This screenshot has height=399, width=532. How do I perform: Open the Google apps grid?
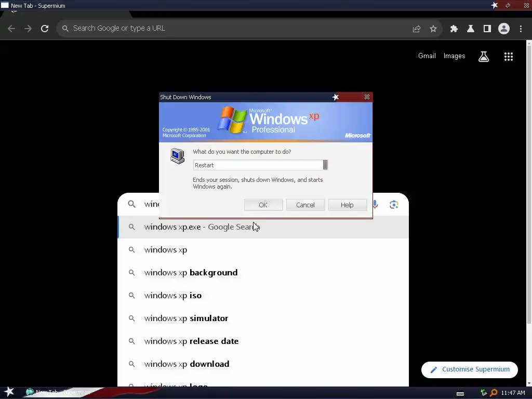[508, 57]
